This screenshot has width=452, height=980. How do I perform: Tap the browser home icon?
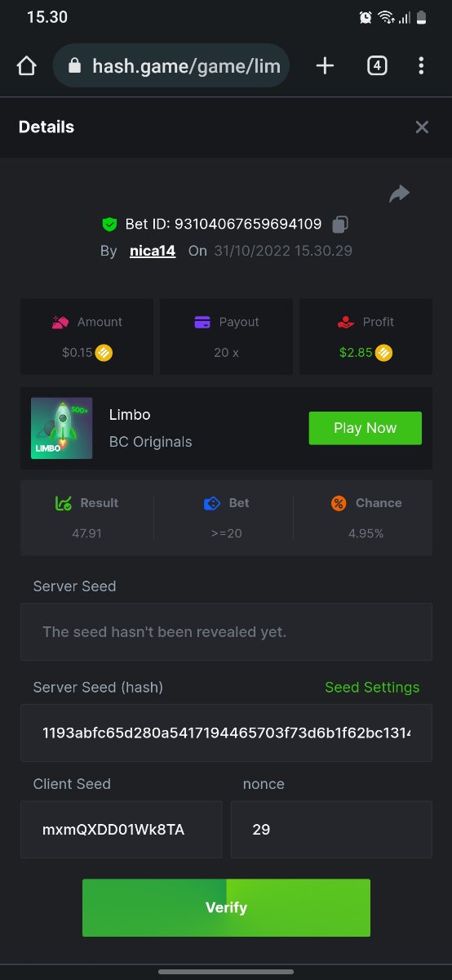(x=26, y=66)
